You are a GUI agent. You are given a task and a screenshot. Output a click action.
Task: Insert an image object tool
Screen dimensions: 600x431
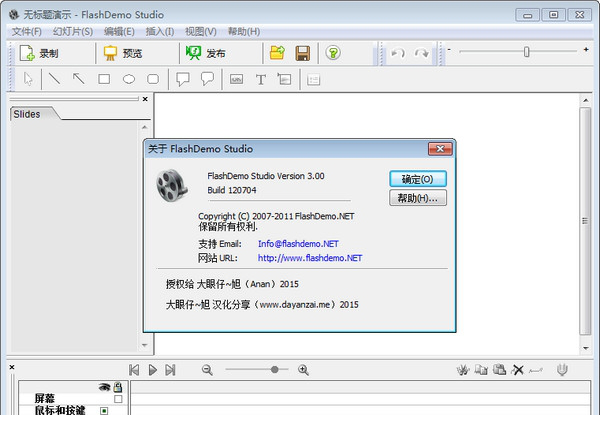(x=284, y=79)
